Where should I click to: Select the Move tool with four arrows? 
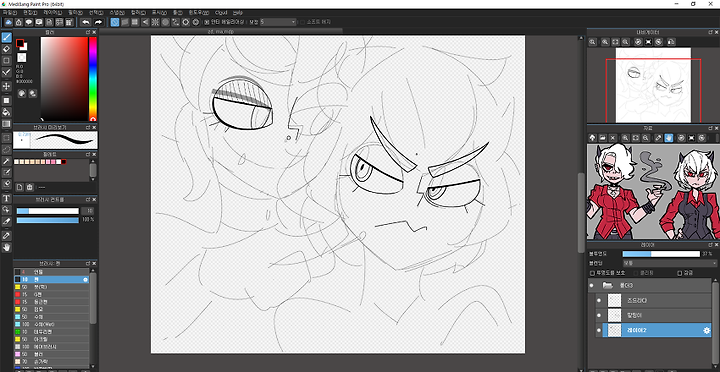[6, 86]
